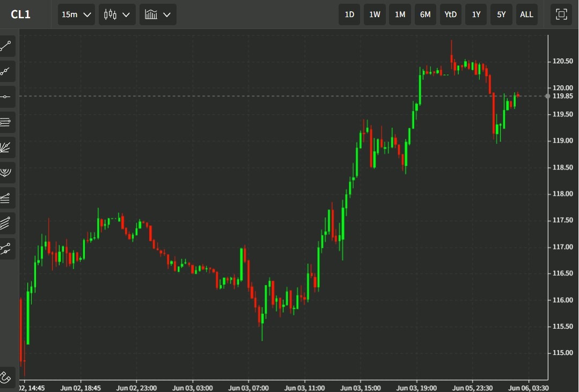
Task: Click the Jun 03, 19:00 time label
Action: tap(416, 388)
